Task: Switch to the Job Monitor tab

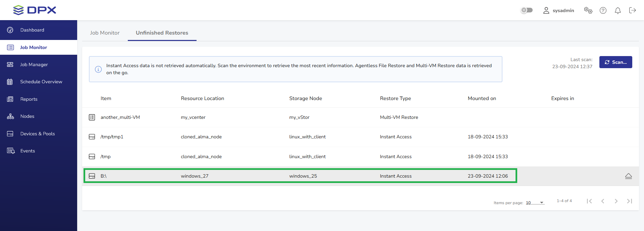Action: (x=105, y=33)
